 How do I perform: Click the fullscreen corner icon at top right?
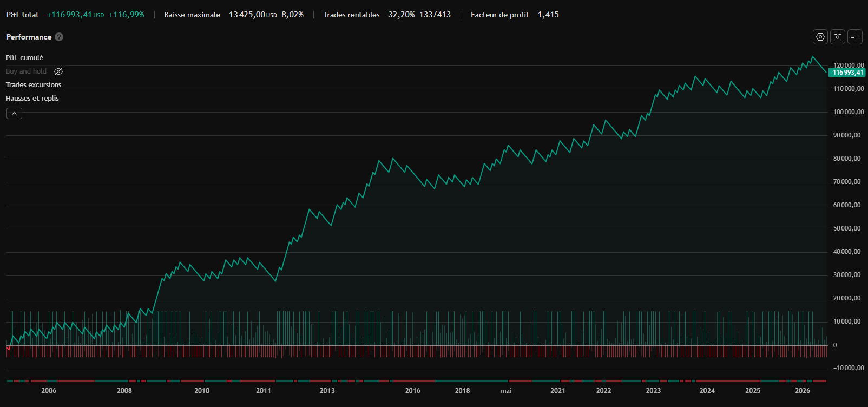(x=855, y=37)
